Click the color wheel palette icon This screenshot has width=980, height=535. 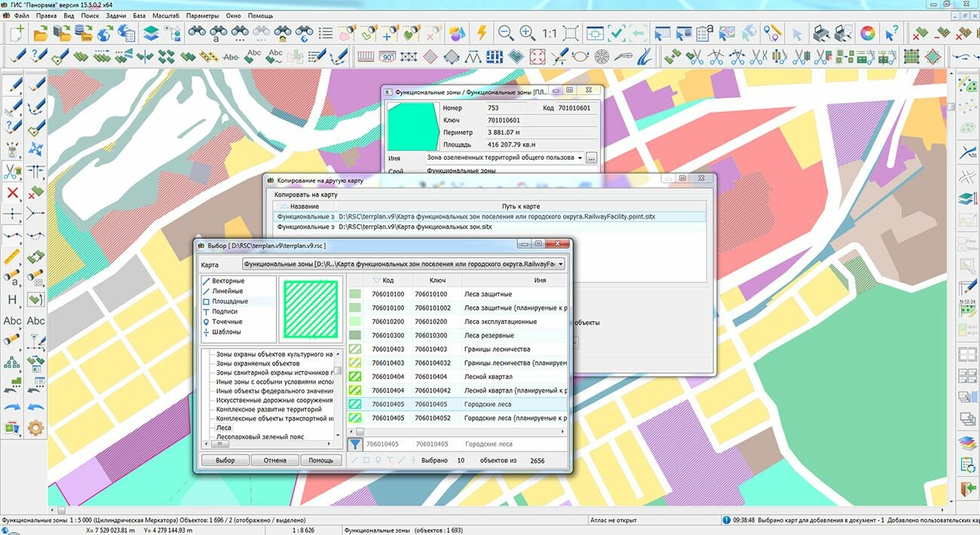pyautogui.click(x=868, y=33)
